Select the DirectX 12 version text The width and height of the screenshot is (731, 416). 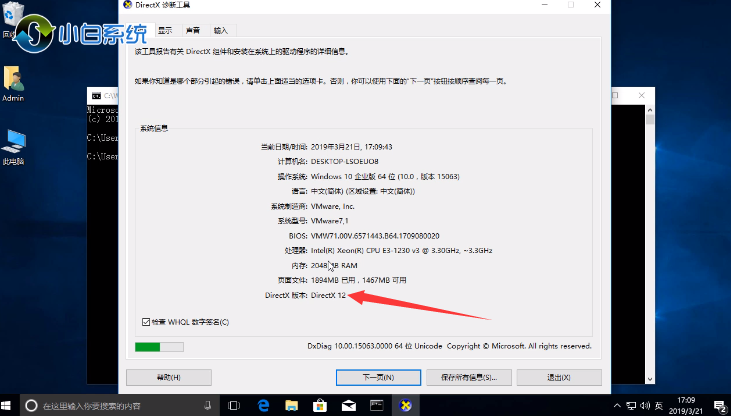328,295
